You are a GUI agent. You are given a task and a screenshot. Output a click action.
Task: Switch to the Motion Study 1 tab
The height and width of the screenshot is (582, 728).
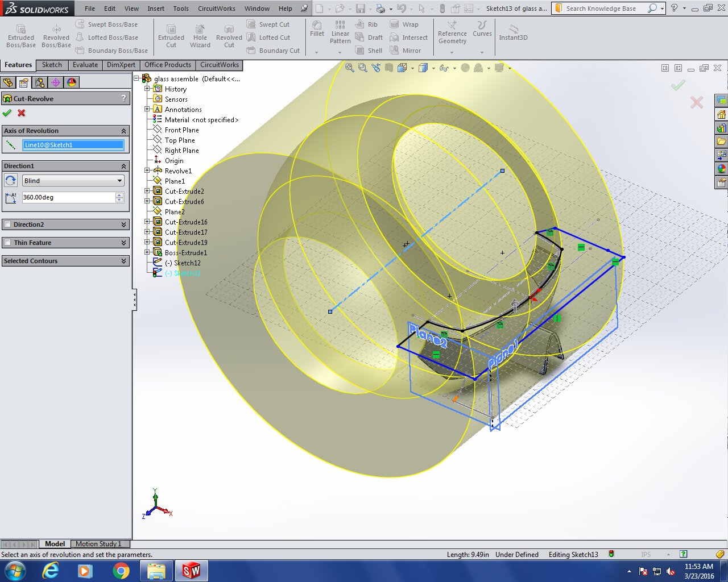[98, 544]
